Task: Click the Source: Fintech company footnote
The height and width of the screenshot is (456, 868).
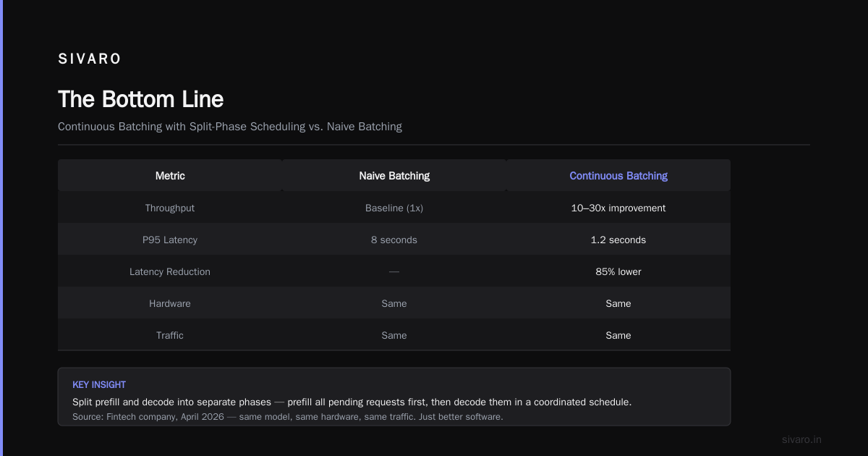Action: point(288,417)
